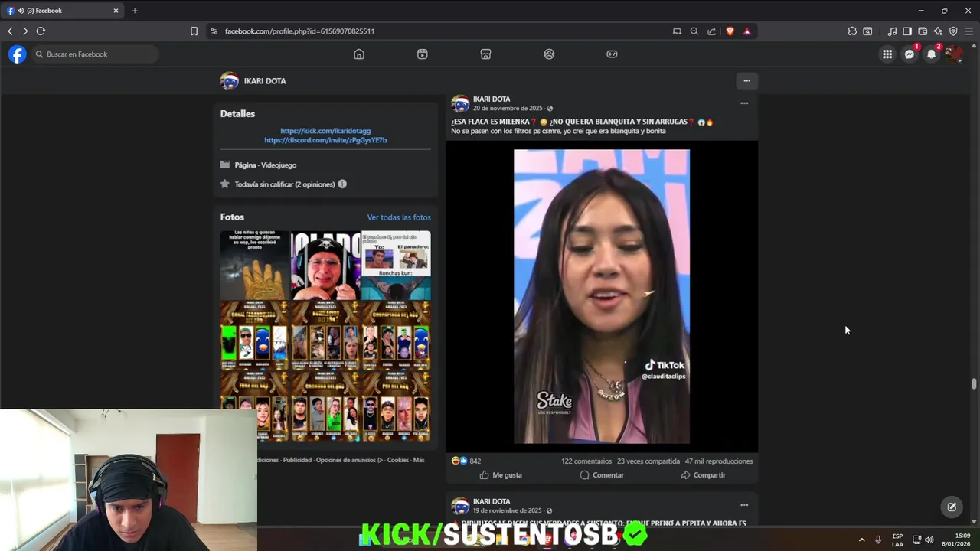
Task: Open the golden glove photo thumbnail
Action: point(255,265)
